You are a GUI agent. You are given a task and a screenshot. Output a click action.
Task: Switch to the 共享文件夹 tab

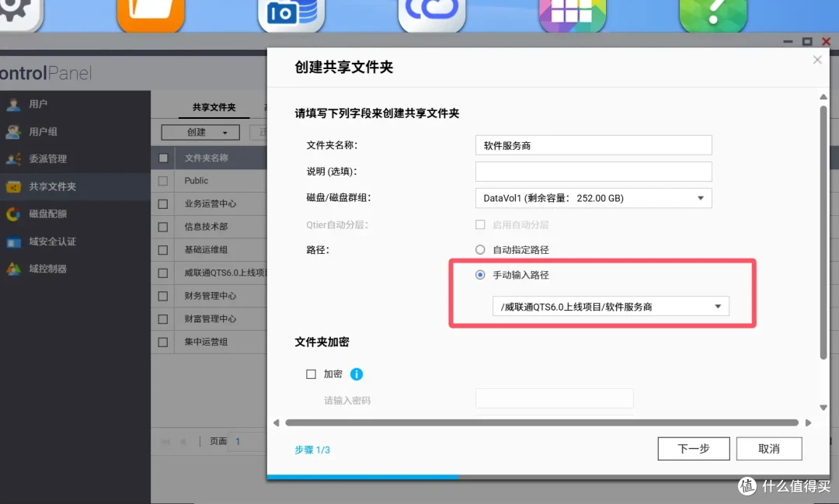[x=214, y=107]
